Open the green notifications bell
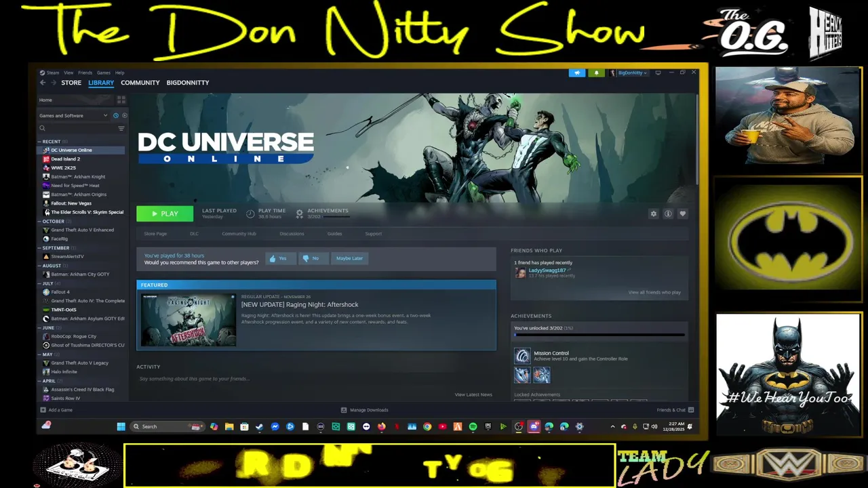This screenshot has width=868, height=488. coord(597,73)
